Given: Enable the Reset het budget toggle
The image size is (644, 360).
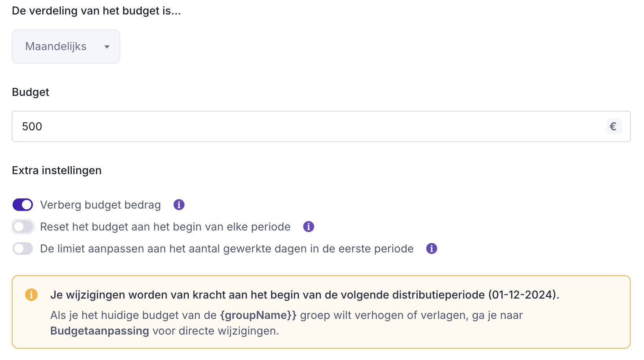Looking at the screenshot, I should pos(23,227).
